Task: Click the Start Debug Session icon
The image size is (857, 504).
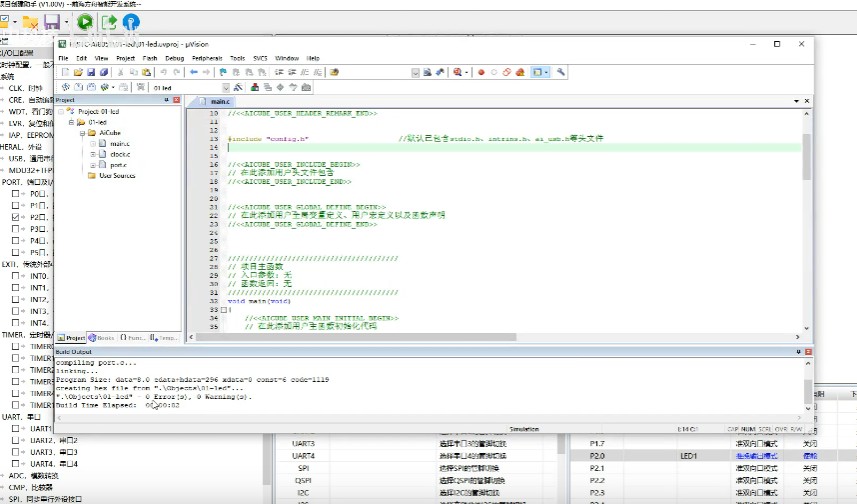Action: [456, 72]
